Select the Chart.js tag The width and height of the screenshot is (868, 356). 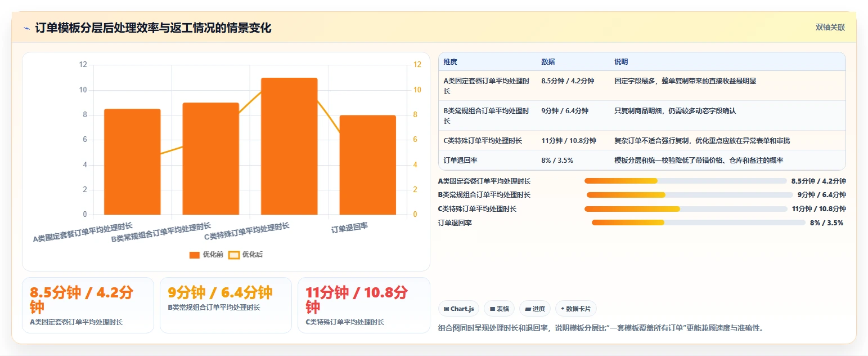point(459,309)
